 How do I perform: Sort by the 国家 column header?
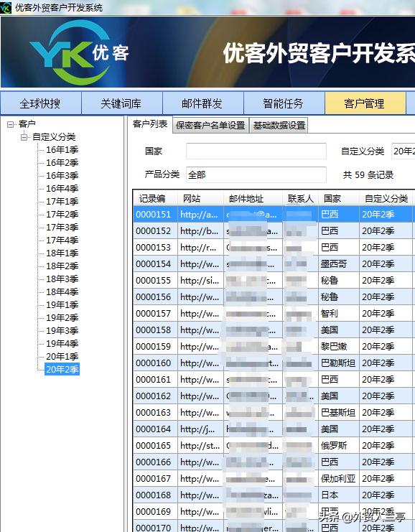pos(339,198)
